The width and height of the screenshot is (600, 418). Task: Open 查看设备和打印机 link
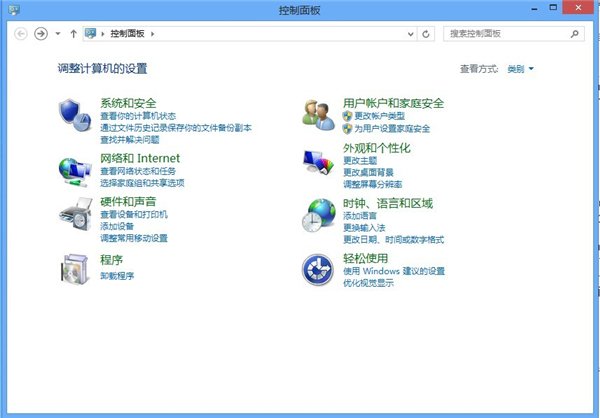pyautogui.click(x=134, y=214)
